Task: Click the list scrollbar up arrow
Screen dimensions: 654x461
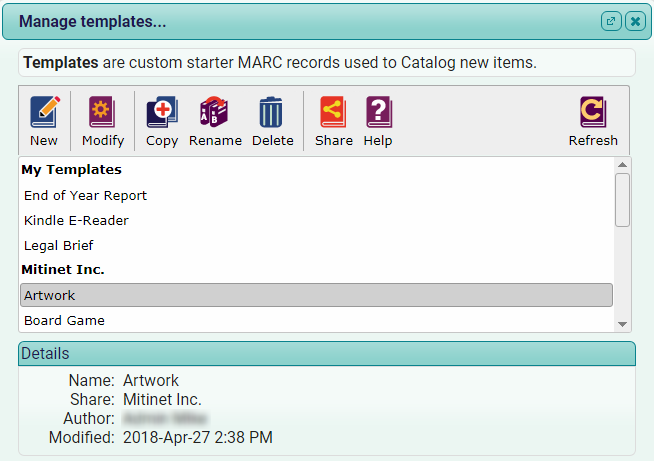Action: tap(622, 165)
